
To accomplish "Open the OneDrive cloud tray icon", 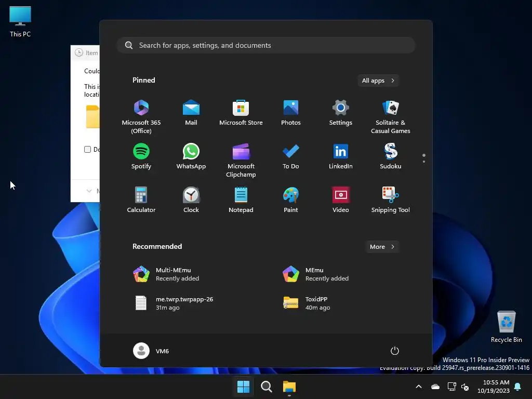I will (435, 387).
